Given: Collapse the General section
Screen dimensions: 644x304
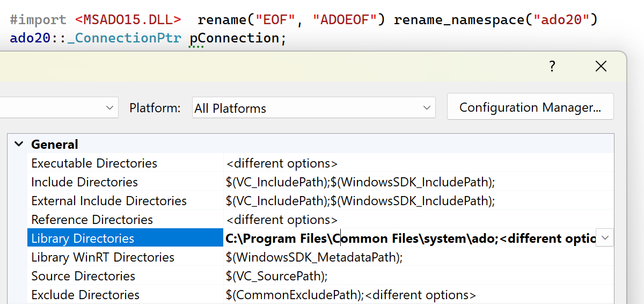Looking at the screenshot, I should tap(19, 144).
